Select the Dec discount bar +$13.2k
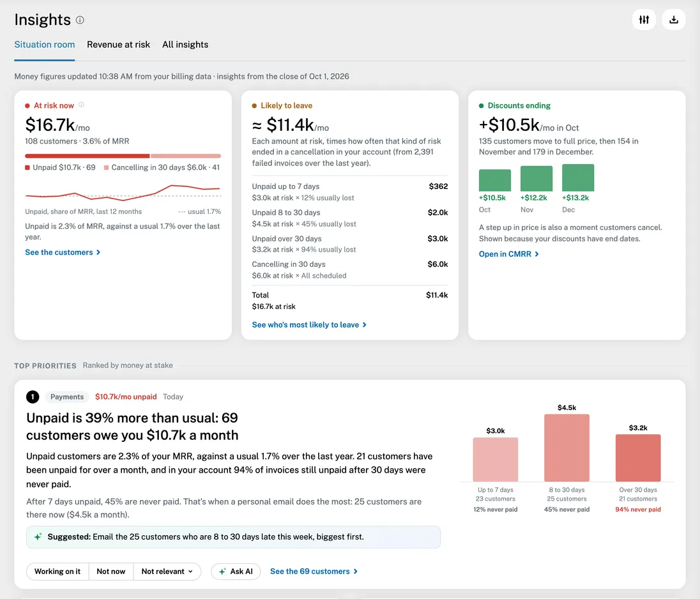700x599 pixels. pyautogui.click(x=577, y=178)
